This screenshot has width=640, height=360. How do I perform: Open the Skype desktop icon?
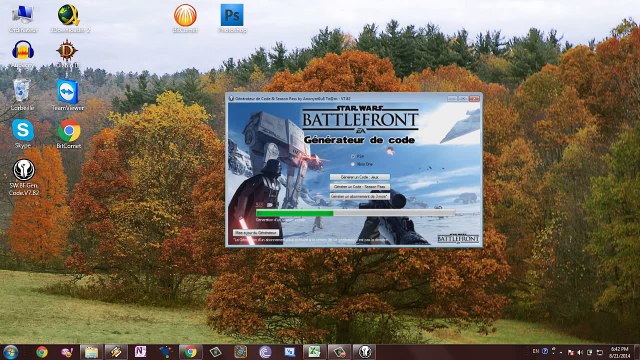23,133
